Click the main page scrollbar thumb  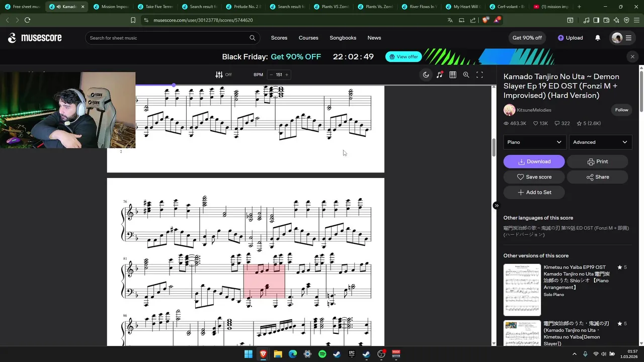(494, 147)
